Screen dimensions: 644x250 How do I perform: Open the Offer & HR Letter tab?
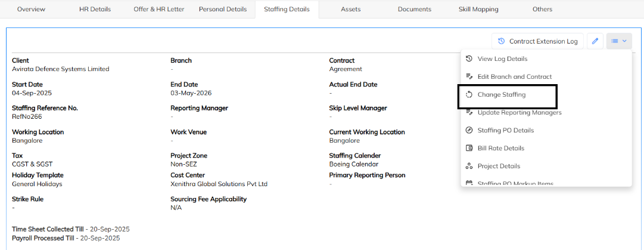point(158,9)
